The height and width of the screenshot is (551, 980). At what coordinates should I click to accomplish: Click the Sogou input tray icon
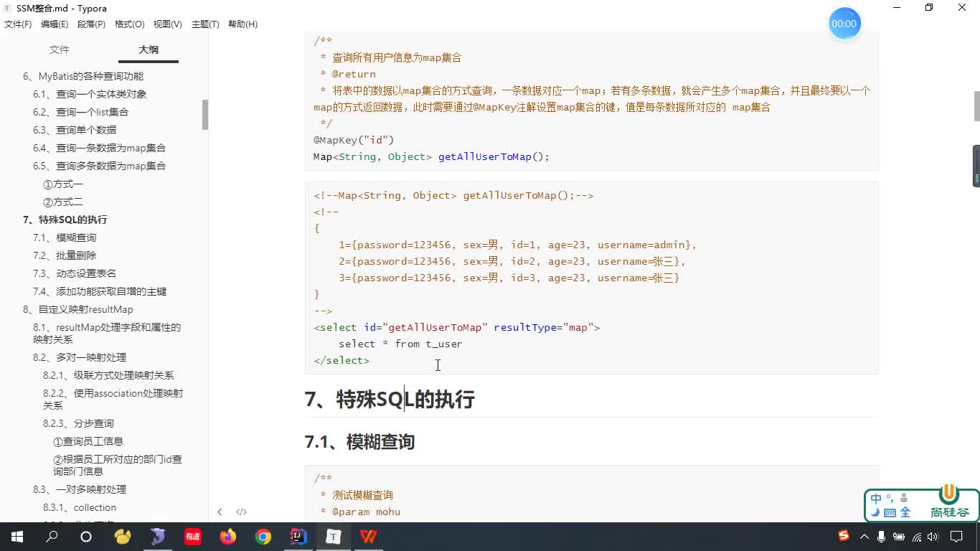[844, 536]
